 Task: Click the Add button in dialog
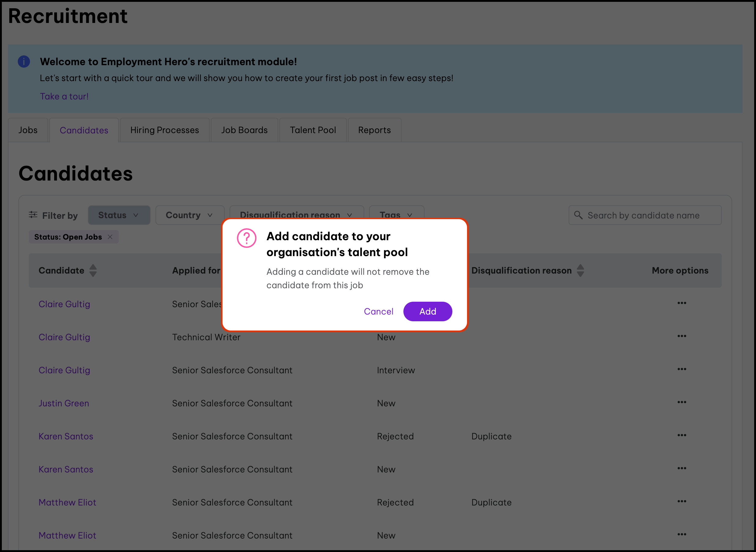click(428, 311)
